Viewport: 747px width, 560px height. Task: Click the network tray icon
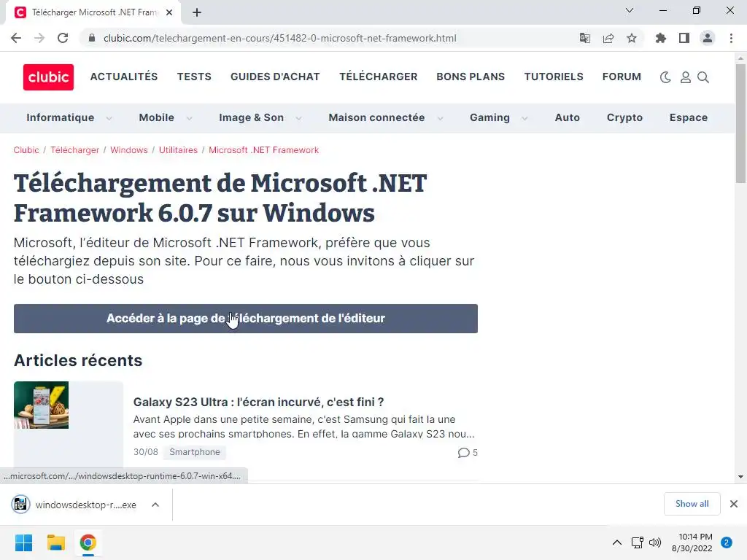[x=637, y=542]
